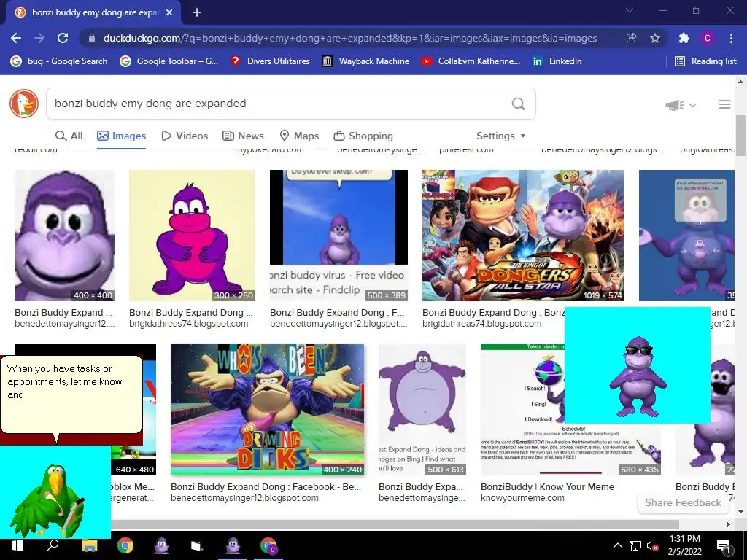Open the King of Dongers 1019 × 574 thumbnail
The height and width of the screenshot is (560, 747).
pyautogui.click(x=523, y=236)
